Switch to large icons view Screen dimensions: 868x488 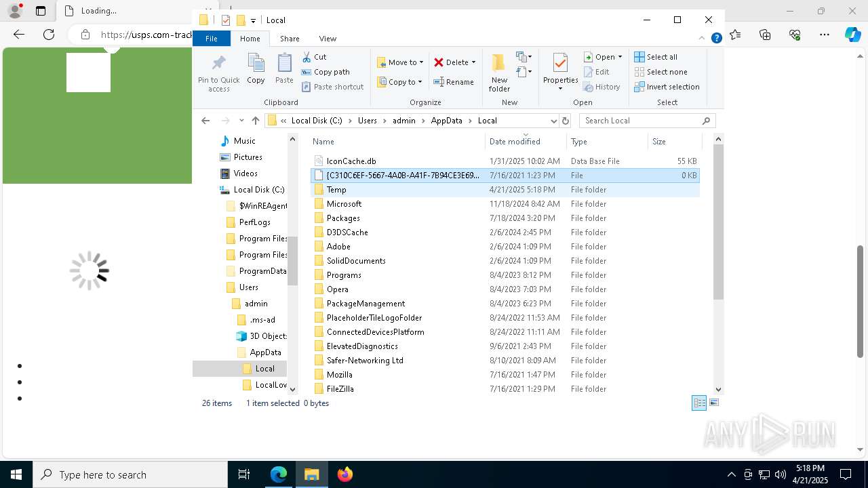[713, 403]
